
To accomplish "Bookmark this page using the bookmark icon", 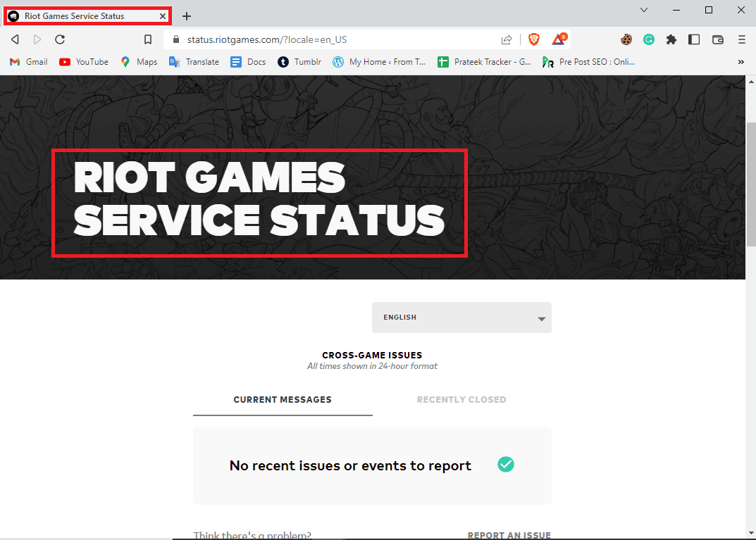I will point(148,39).
